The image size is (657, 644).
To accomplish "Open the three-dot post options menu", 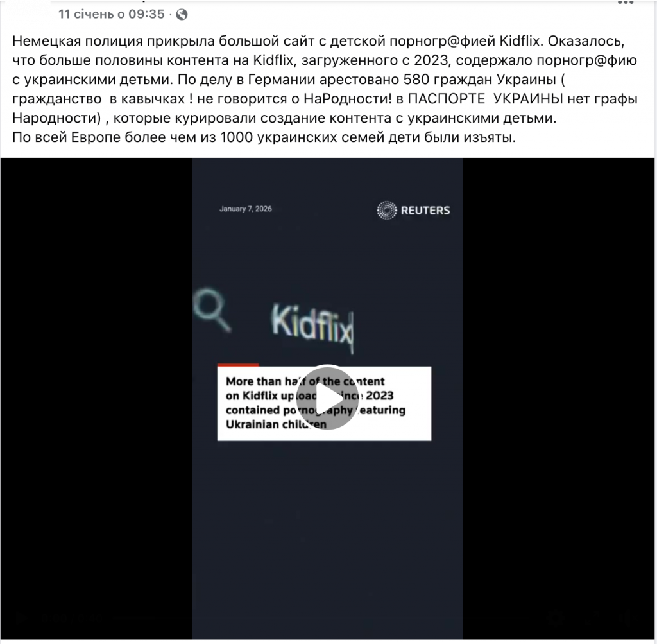I will (x=626, y=3).
